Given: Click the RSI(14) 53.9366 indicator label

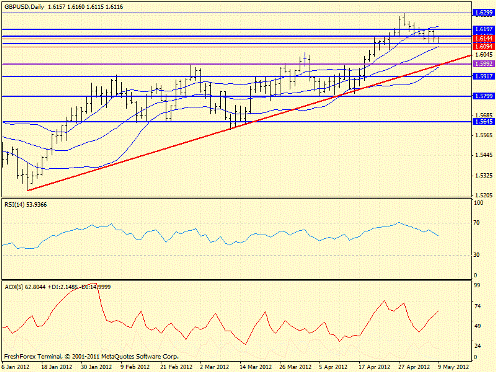Looking at the screenshot, I should (x=26, y=205).
